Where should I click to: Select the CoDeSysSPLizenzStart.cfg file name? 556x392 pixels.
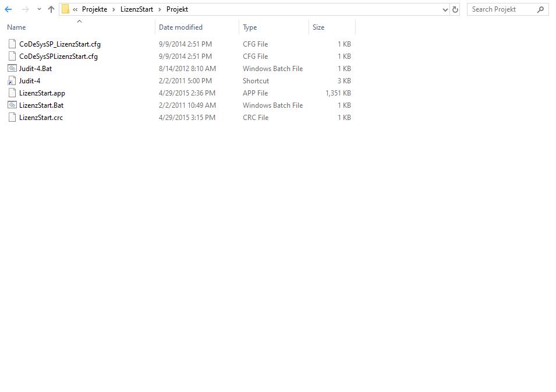58,56
